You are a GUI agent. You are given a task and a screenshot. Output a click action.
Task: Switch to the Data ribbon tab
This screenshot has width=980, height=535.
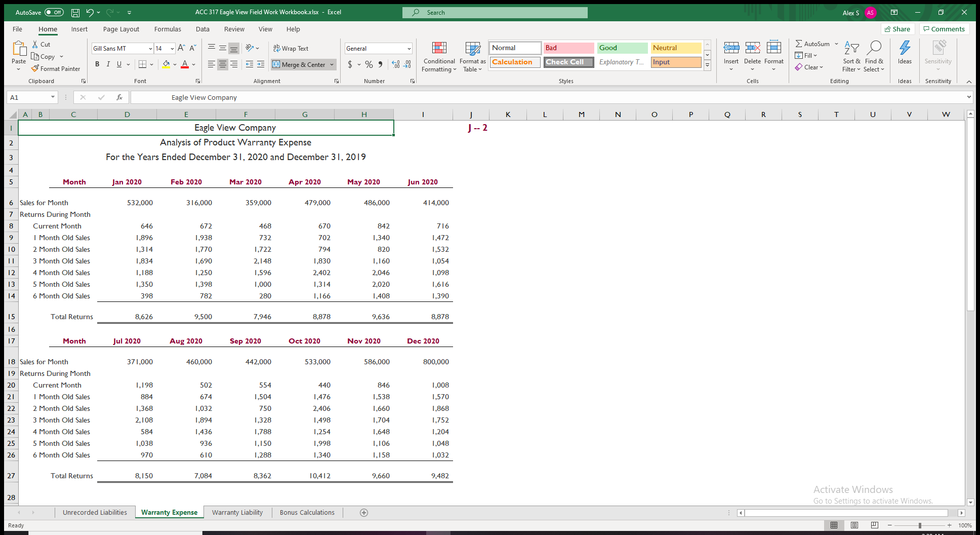(x=203, y=29)
